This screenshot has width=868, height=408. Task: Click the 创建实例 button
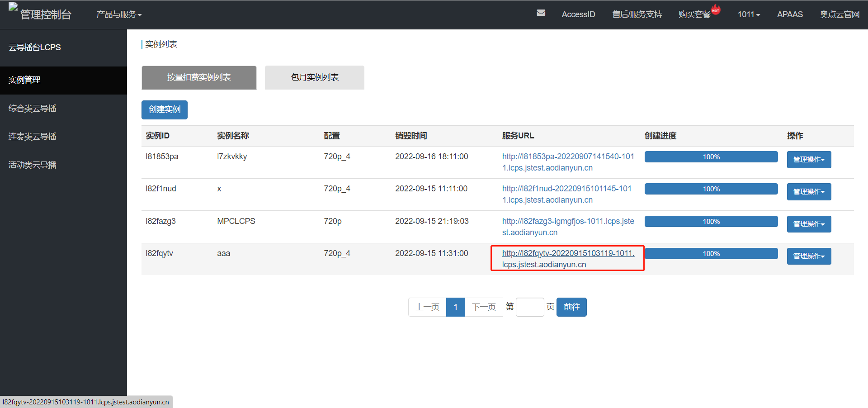(164, 110)
